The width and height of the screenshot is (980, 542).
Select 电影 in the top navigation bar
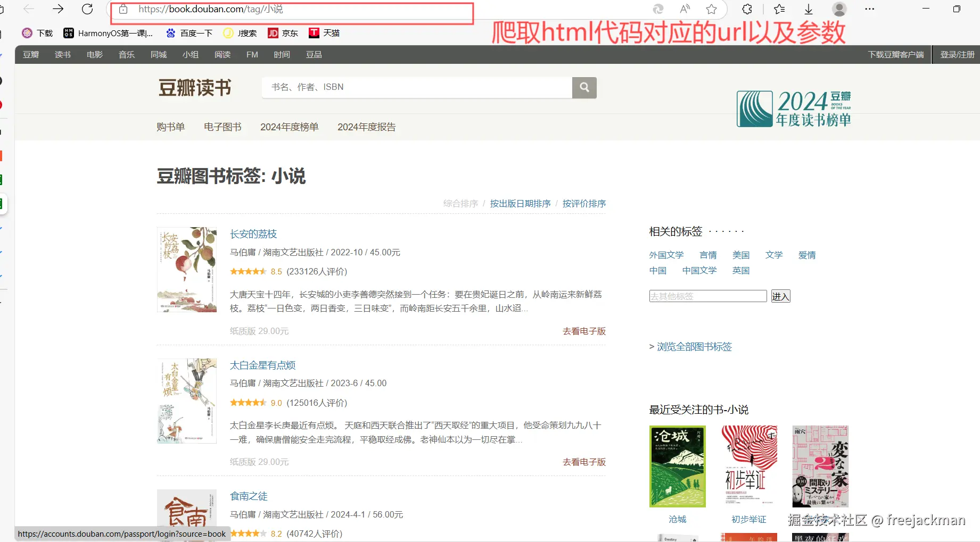(x=95, y=55)
